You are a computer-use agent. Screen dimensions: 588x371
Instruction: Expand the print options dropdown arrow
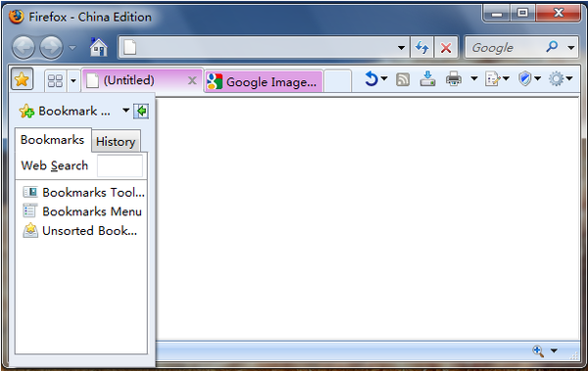click(x=474, y=78)
